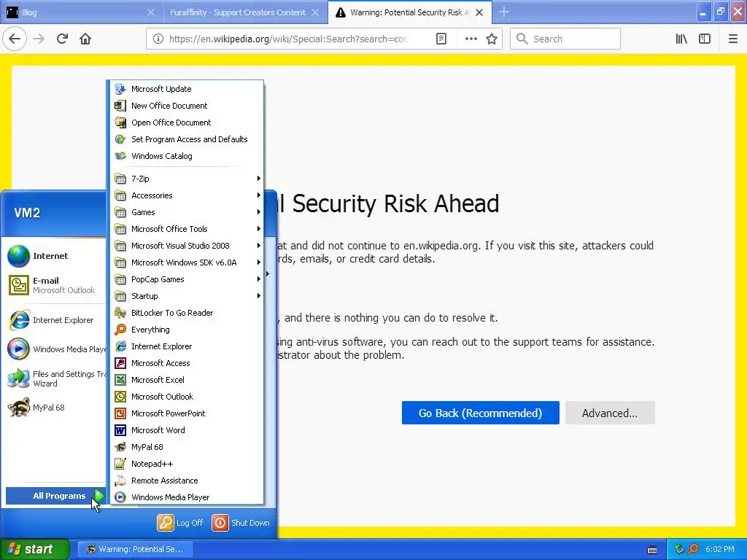This screenshot has width=747, height=560.
Task: Click Go Back (Recommended) button
Action: tap(480, 413)
